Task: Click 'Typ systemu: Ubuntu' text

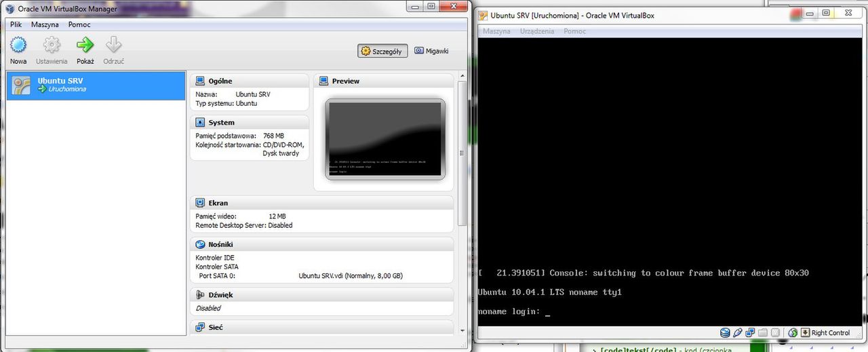Action: click(x=226, y=104)
